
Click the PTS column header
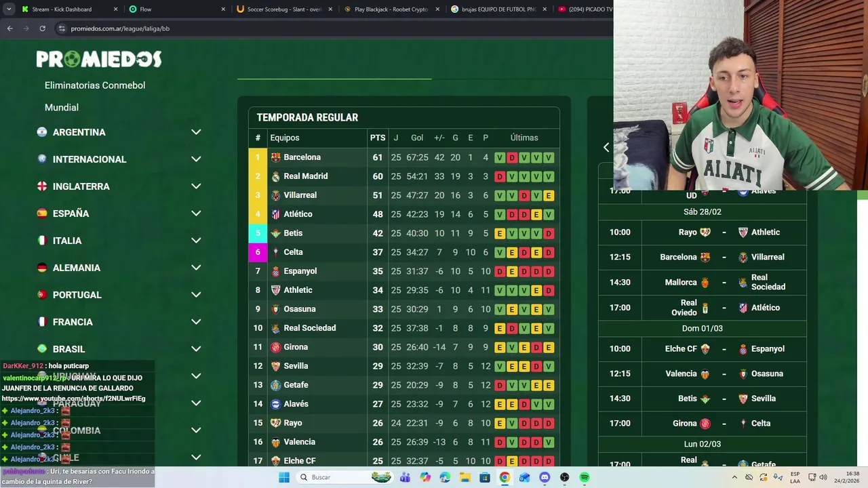pyautogui.click(x=378, y=138)
